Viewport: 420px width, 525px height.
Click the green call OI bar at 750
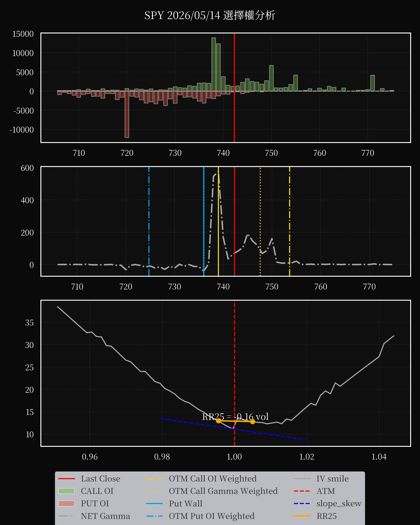pos(271,78)
